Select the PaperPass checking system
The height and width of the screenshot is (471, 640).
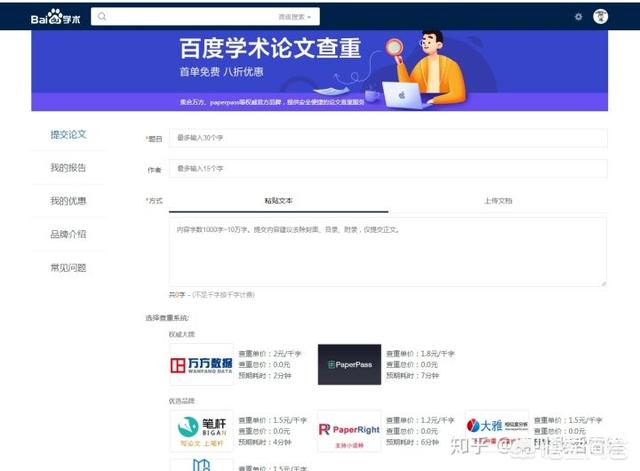(349, 364)
